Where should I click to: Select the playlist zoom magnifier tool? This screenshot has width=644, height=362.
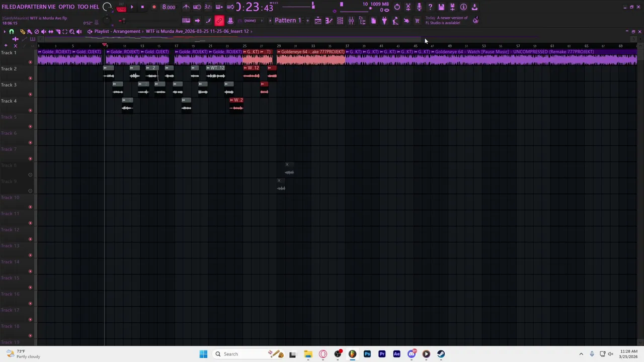[x=71, y=31]
